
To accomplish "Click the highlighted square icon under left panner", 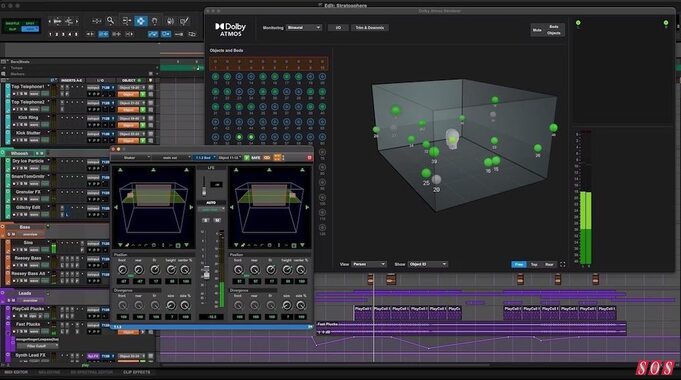I will (178, 245).
